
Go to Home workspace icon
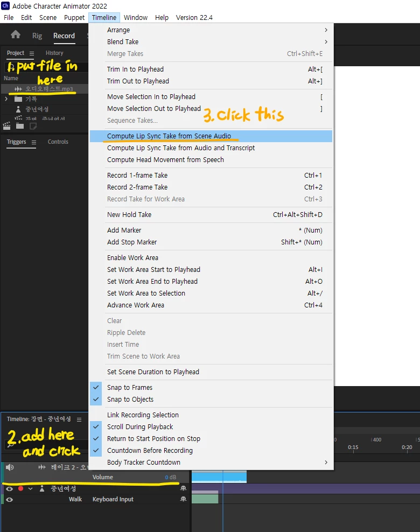pos(15,34)
